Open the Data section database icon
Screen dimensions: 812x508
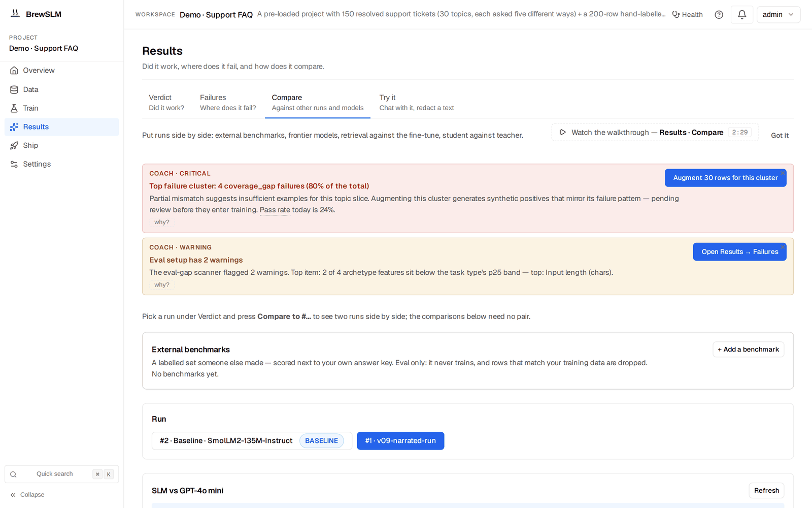coord(14,89)
